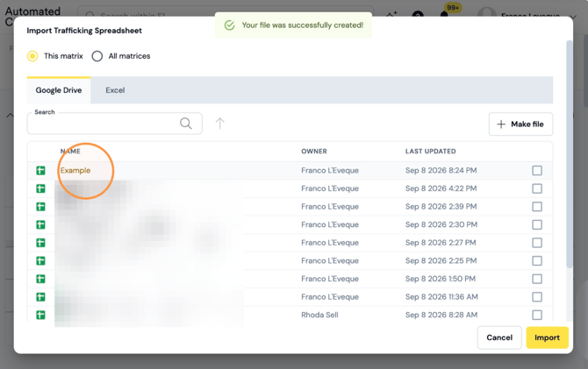Click the NAME column header

click(x=70, y=152)
